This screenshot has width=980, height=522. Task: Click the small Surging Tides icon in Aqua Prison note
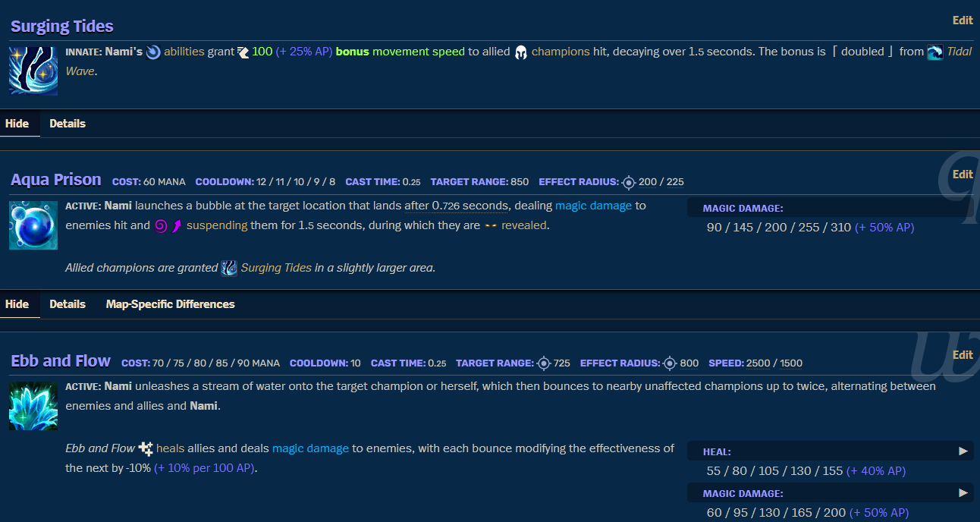point(229,268)
